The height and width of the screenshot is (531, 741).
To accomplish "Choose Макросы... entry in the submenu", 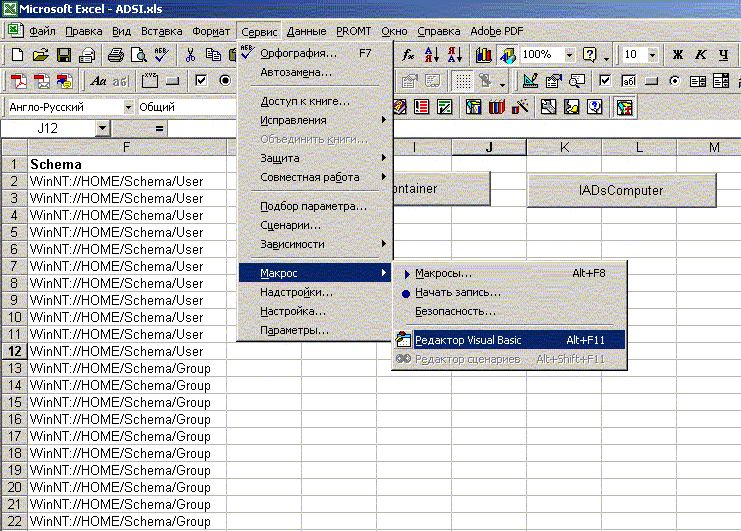I will 509,273.
